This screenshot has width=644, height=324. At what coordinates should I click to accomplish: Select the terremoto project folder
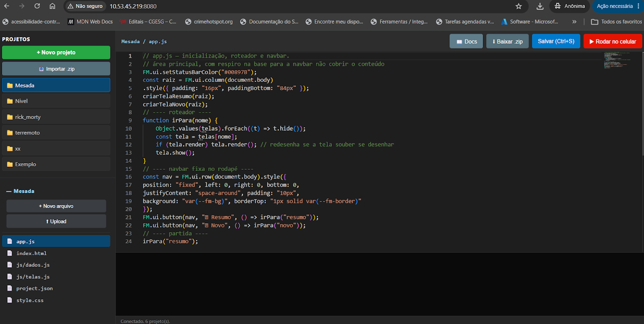tap(56, 133)
